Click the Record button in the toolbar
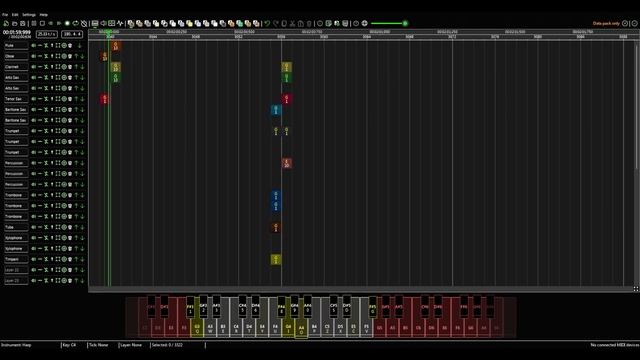 pyautogui.click(x=67, y=23)
